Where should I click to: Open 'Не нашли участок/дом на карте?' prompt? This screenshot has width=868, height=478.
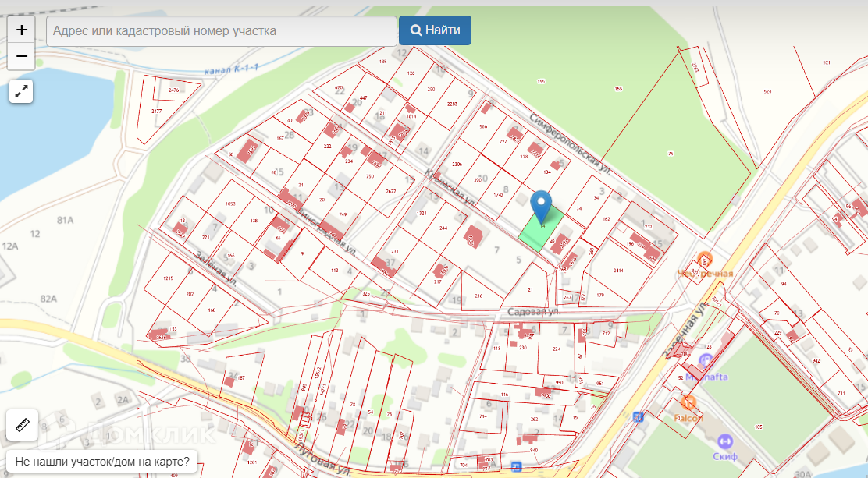coord(101,461)
